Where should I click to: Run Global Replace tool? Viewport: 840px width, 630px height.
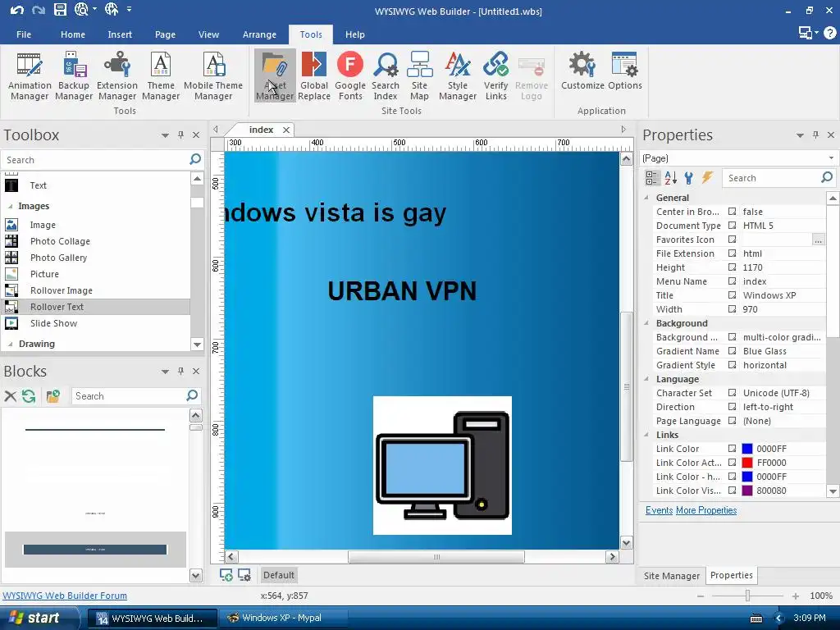click(x=314, y=76)
